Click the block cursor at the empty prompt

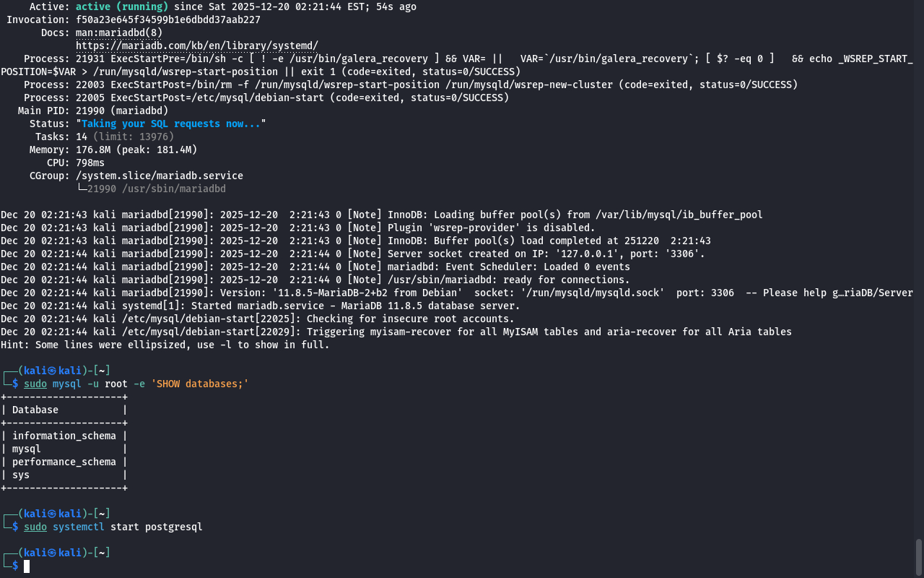click(x=27, y=566)
